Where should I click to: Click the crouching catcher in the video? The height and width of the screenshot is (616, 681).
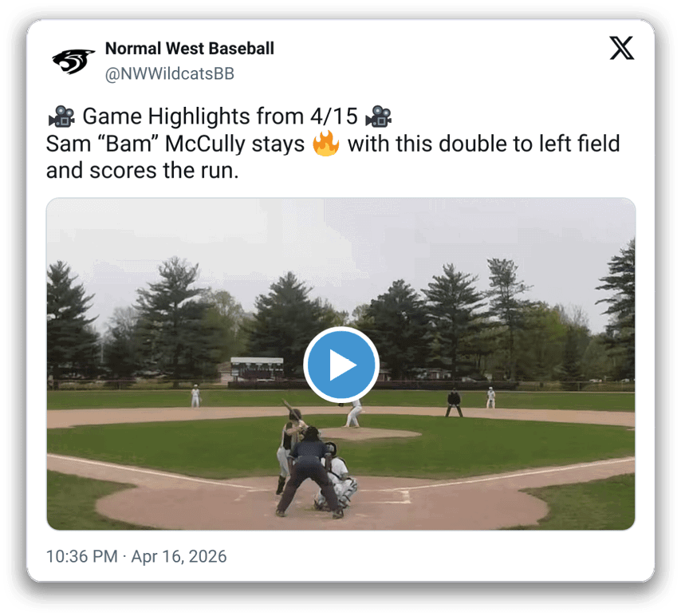click(337, 476)
